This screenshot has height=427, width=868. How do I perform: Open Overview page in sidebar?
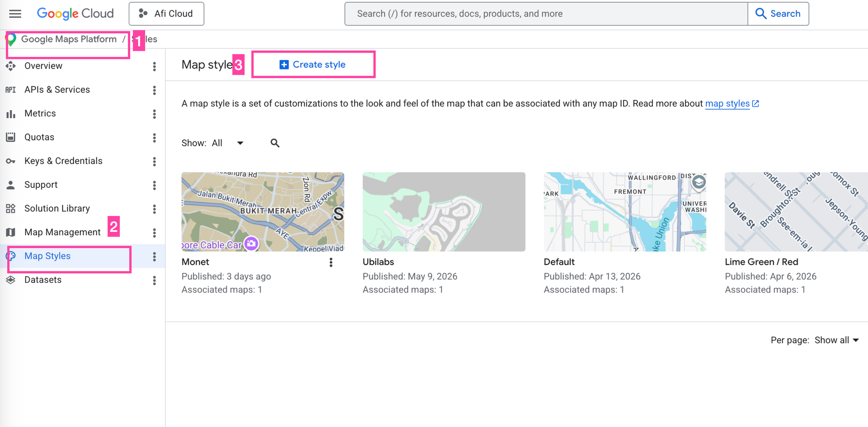[43, 66]
